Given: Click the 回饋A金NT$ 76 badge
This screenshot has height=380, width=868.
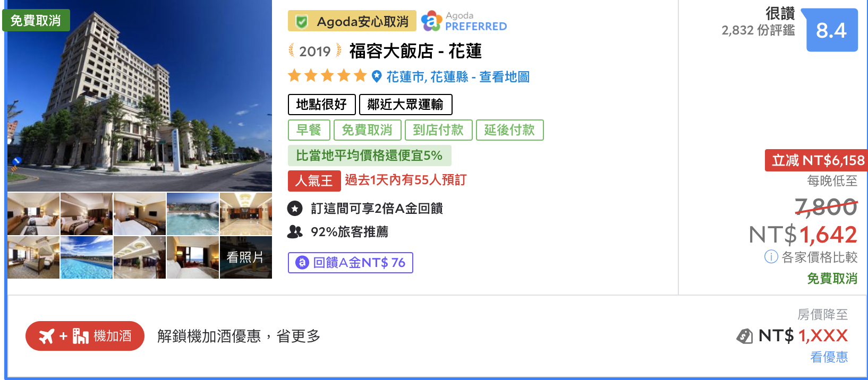Looking at the screenshot, I should (351, 263).
